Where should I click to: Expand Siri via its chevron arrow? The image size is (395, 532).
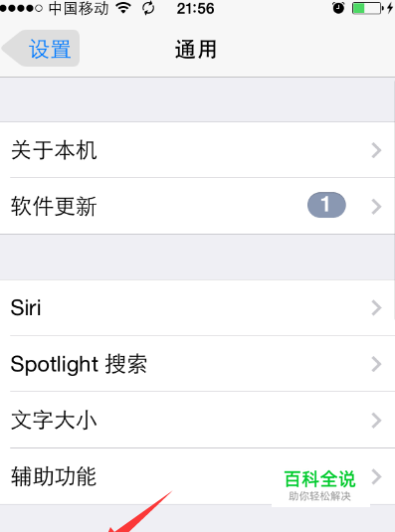[x=376, y=307]
